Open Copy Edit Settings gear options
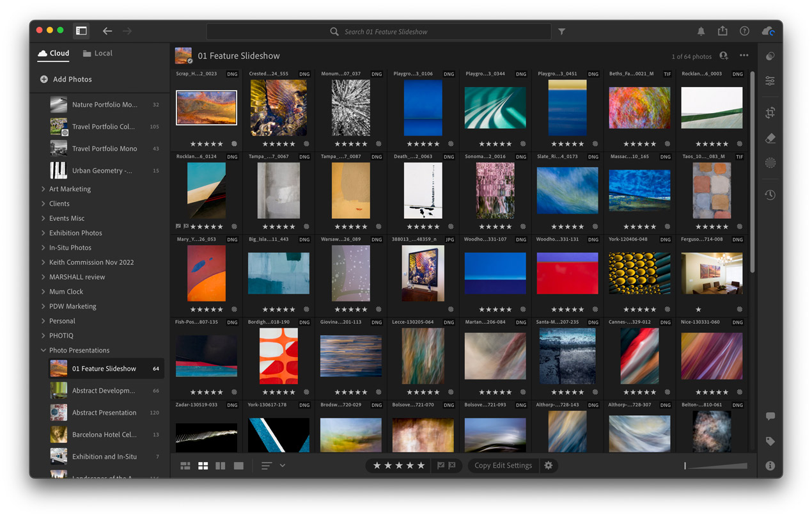This screenshot has width=812, height=517. click(548, 466)
